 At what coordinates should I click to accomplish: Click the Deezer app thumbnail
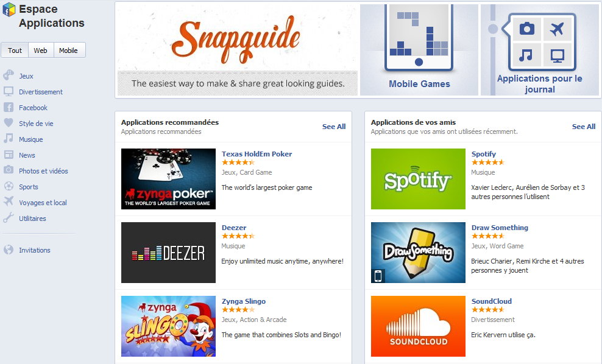(169, 253)
